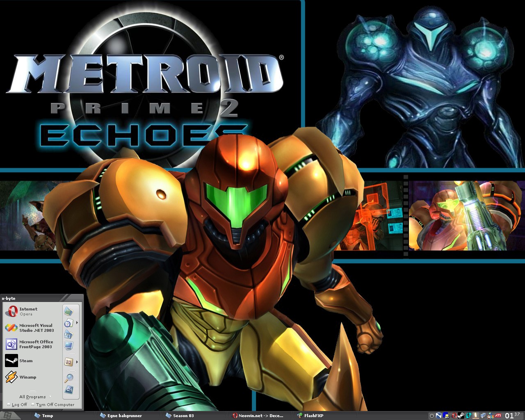Expand recent documents submenu arrow

(x=77, y=323)
